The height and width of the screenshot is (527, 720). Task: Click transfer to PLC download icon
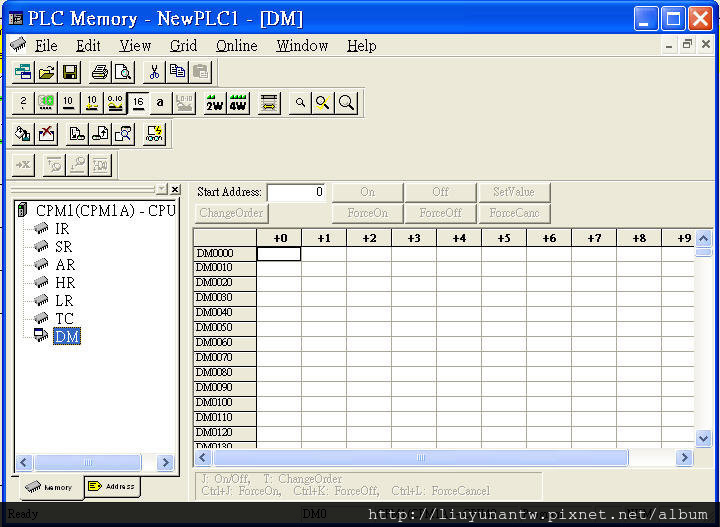[x=77, y=134]
